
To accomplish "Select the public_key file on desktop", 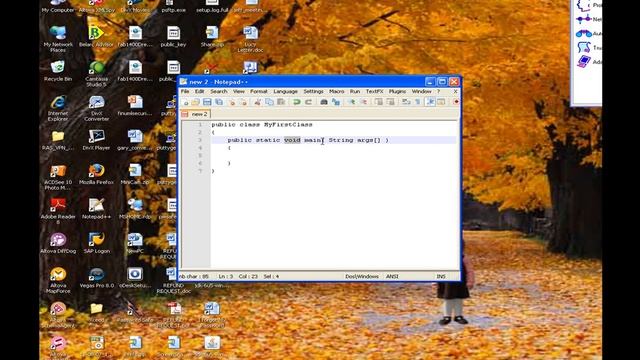I will pos(173,36).
